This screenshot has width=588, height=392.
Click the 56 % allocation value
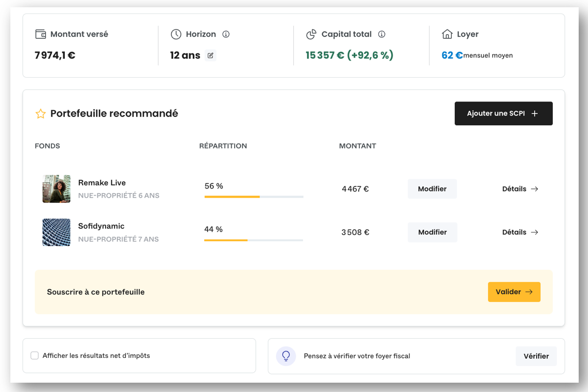click(x=214, y=186)
